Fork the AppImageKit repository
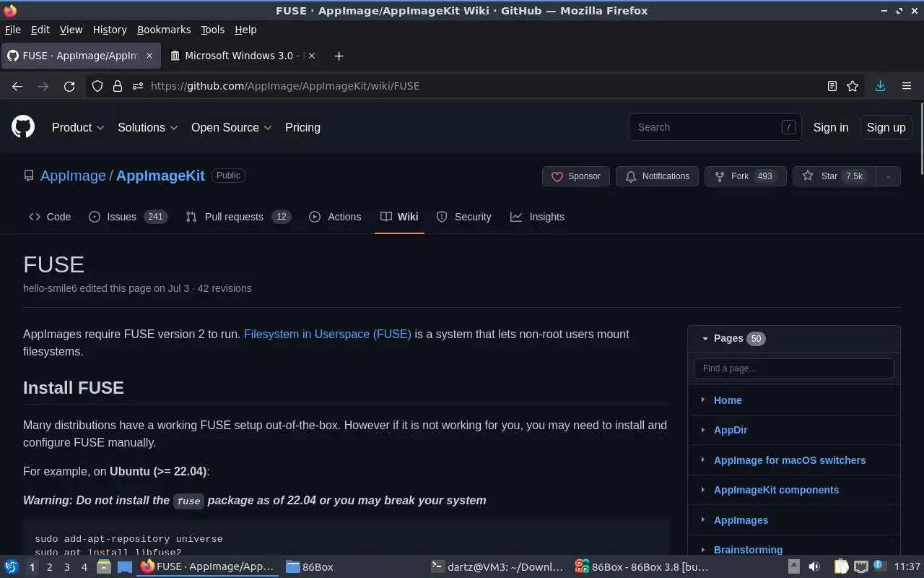Image resolution: width=924 pixels, height=578 pixels. coord(745,176)
